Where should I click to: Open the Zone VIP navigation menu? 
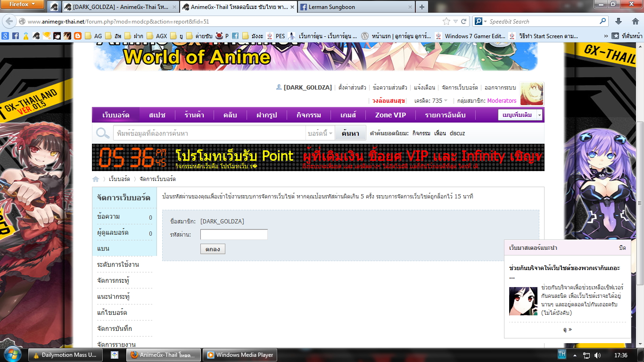(390, 115)
